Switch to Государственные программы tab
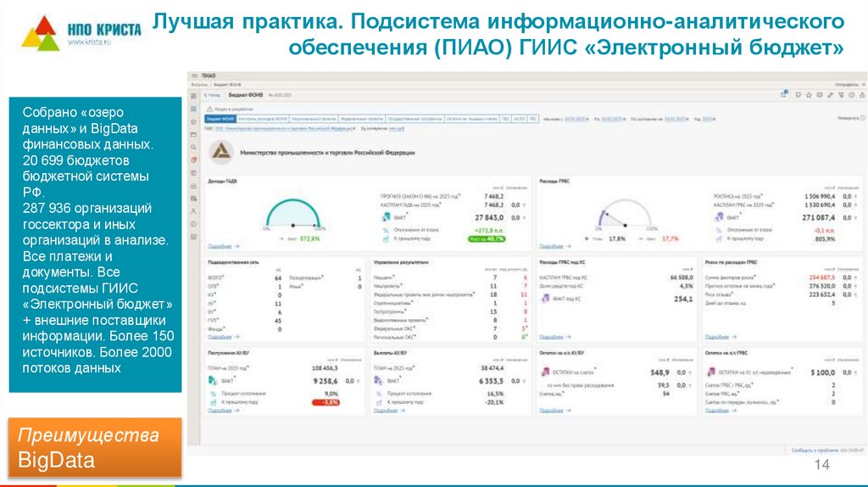Viewport: 868px width, 487px height. (415, 119)
